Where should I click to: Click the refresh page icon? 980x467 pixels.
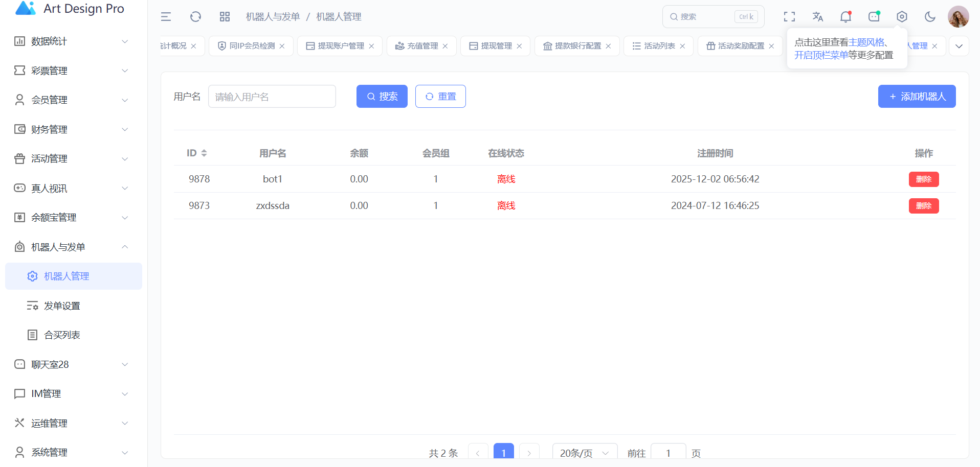click(x=195, y=17)
